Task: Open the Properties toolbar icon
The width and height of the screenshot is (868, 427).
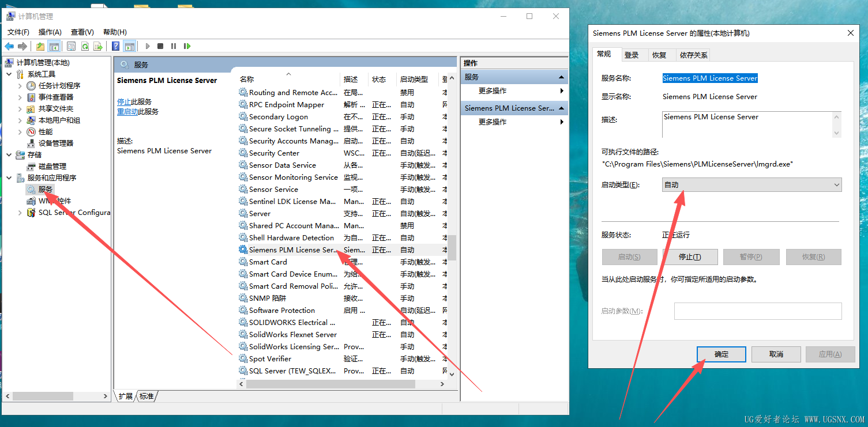Action: point(72,46)
